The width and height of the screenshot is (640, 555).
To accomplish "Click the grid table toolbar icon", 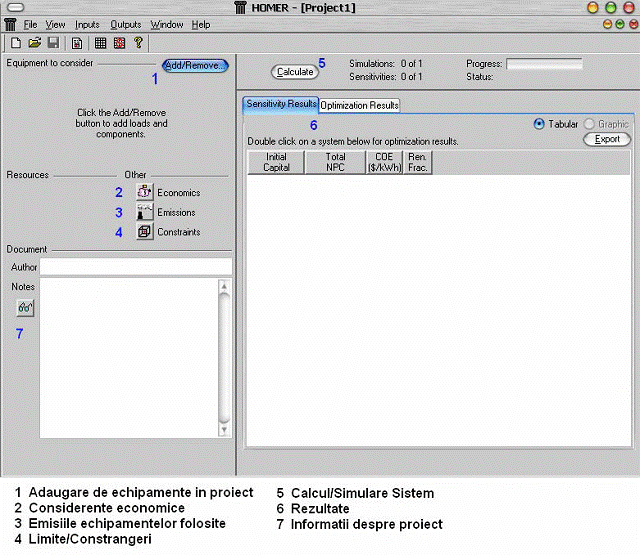I will 100,43.
